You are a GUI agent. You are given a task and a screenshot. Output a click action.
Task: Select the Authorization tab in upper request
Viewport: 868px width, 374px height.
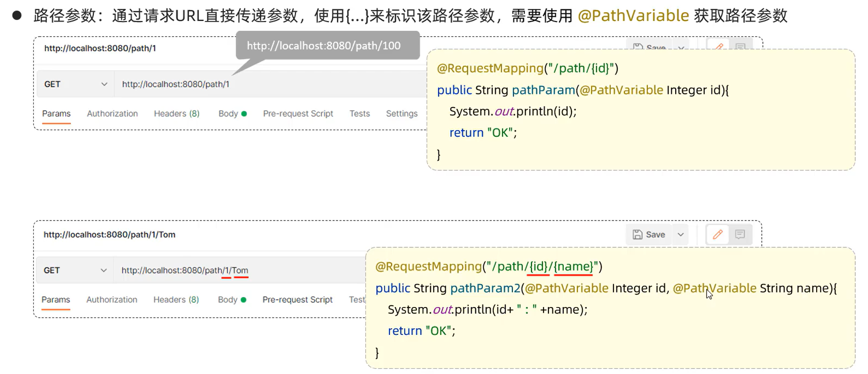pyautogui.click(x=113, y=113)
